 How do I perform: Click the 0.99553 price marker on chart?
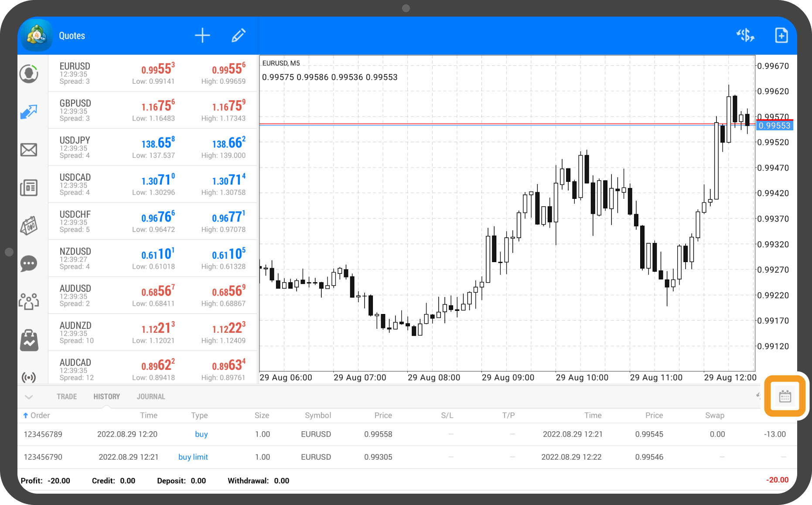774,126
